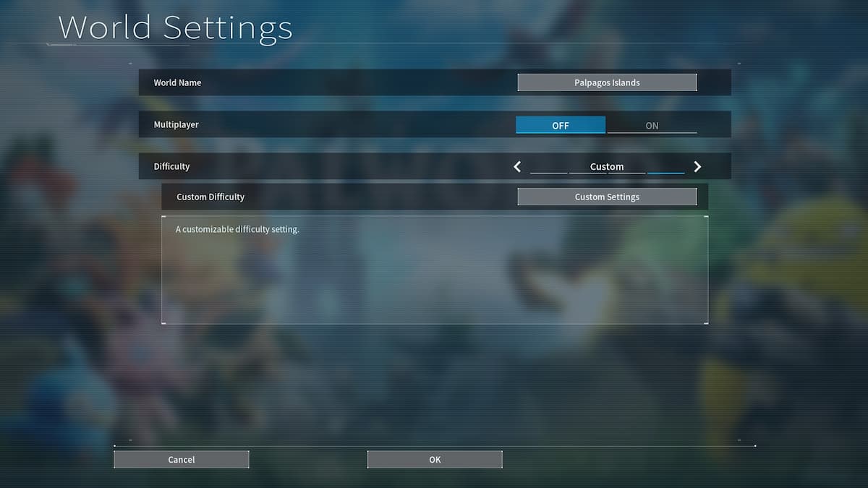Click the World Settings title
The width and height of the screenshot is (868, 488).
click(x=175, y=27)
